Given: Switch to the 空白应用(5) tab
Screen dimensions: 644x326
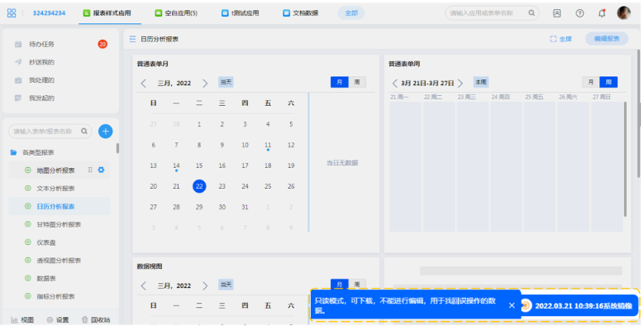Looking at the screenshot, I should [176, 13].
